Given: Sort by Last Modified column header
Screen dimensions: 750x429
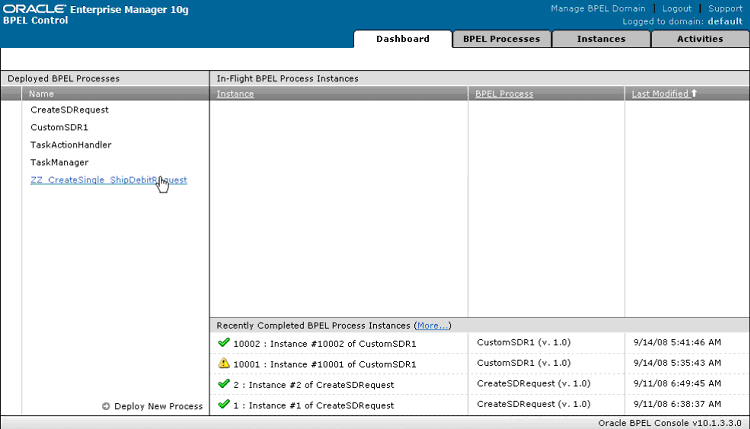Looking at the screenshot, I should 660,94.
